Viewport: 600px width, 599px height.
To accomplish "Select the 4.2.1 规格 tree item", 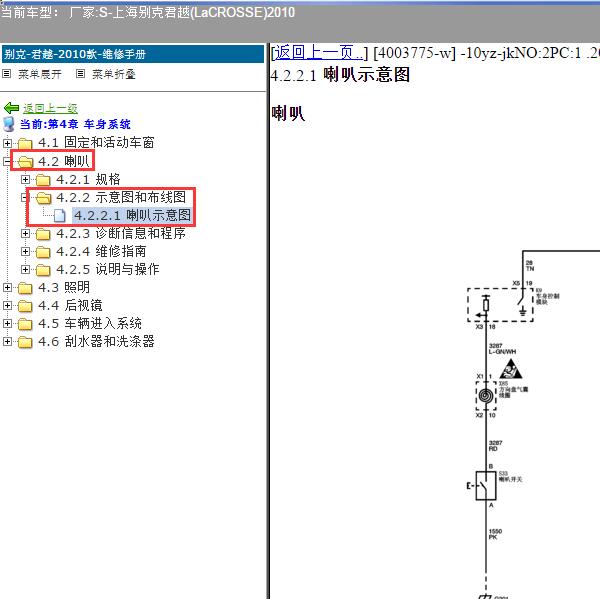I will pyautogui.click(x=88, y=179).
